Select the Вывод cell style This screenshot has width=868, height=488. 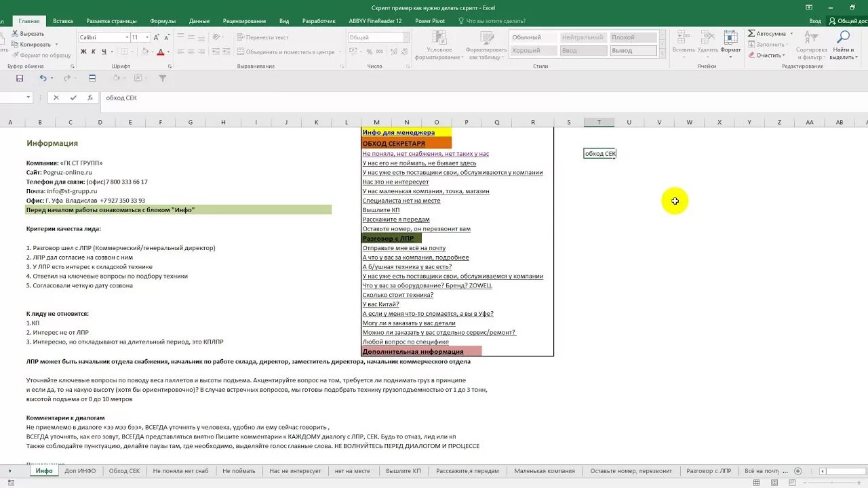coord(633,50)
